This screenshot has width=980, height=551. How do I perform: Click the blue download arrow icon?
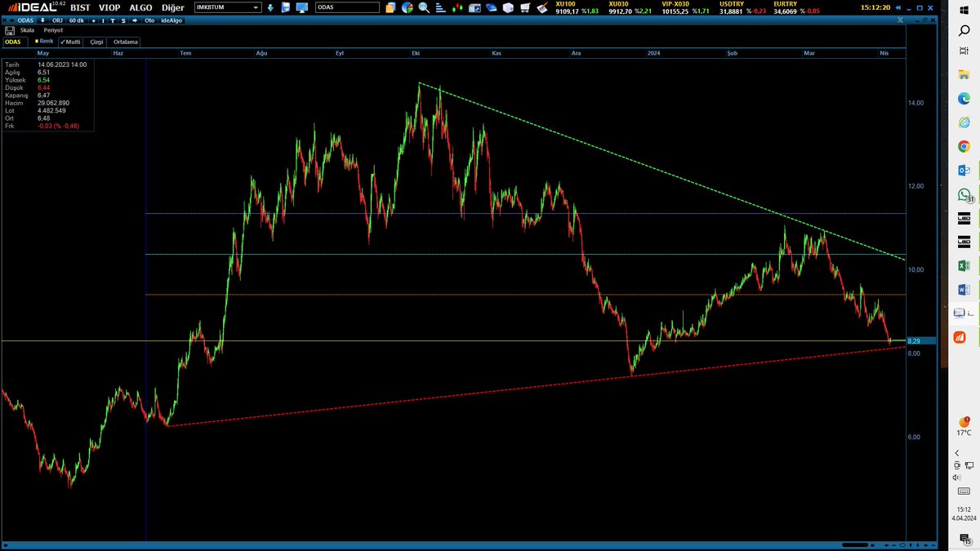(x=270, y=8)
